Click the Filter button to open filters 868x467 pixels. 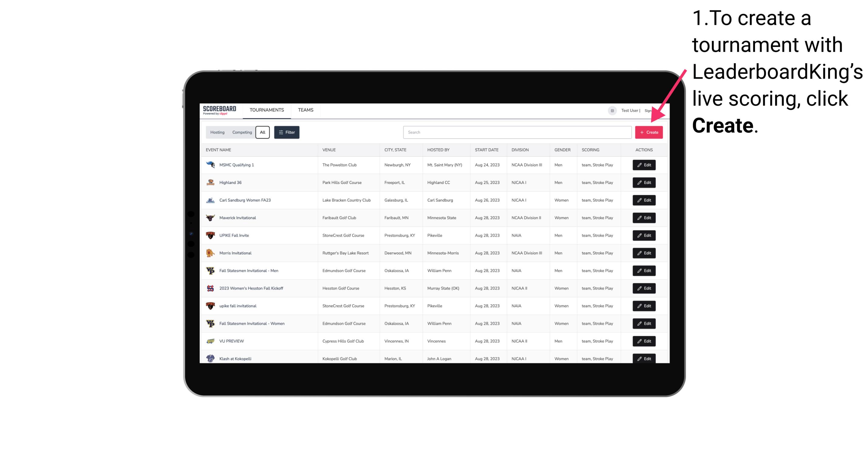[286, 132]
